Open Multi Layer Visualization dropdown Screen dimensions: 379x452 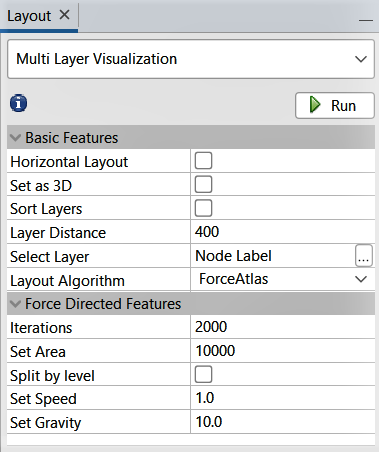point(191,59)
